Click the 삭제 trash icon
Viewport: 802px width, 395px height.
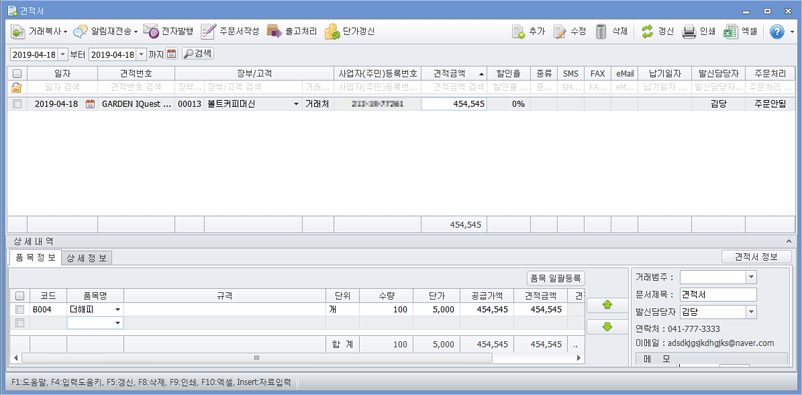click(x=601, y=32)
